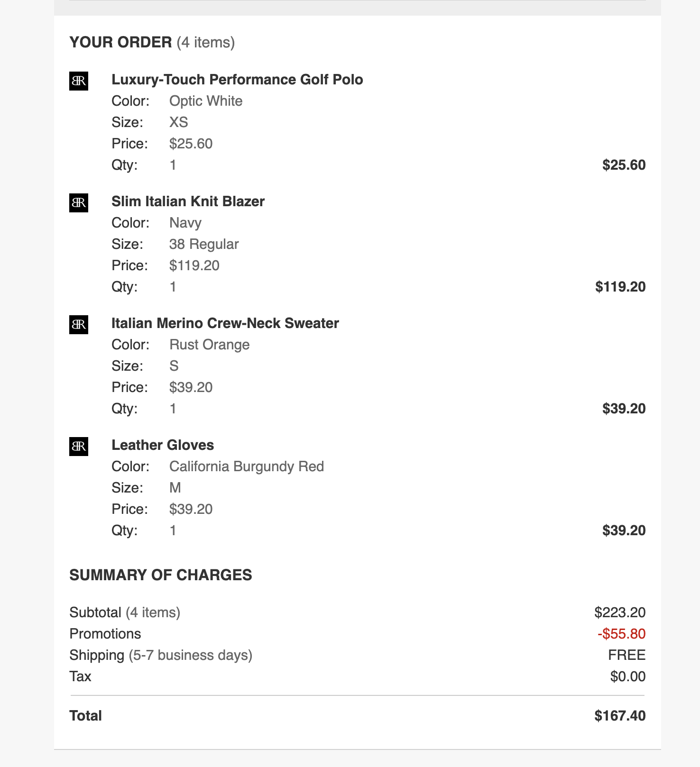Viewport: 700px width, 767px height.
Task: Open Leather Gloves product title
Action: pyautogui.click(x=163, y=445)
